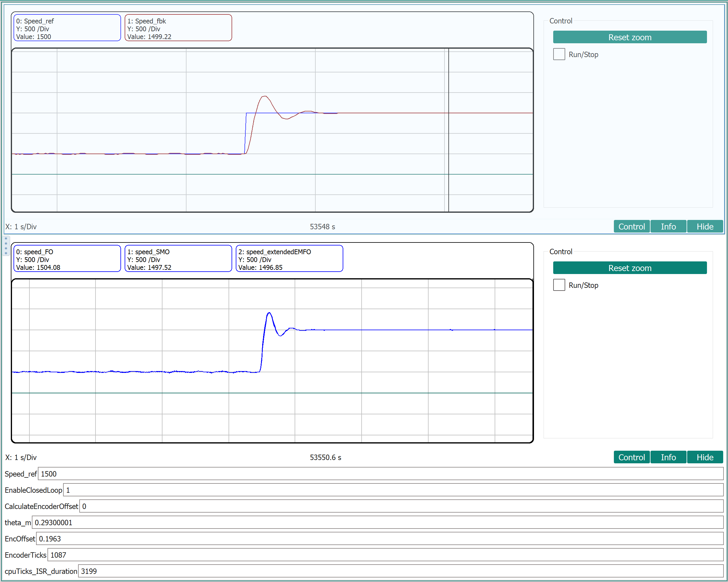The height and width of the screenshot is (582, 728).
Task: Click the vertical cursor marker in upper plot
Action: click(x=448, y=142)
